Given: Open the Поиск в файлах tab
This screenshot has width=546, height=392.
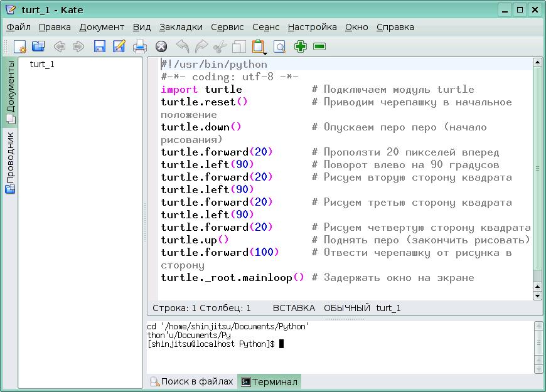Looking at the screenshot, I should [x=191, y=381].
